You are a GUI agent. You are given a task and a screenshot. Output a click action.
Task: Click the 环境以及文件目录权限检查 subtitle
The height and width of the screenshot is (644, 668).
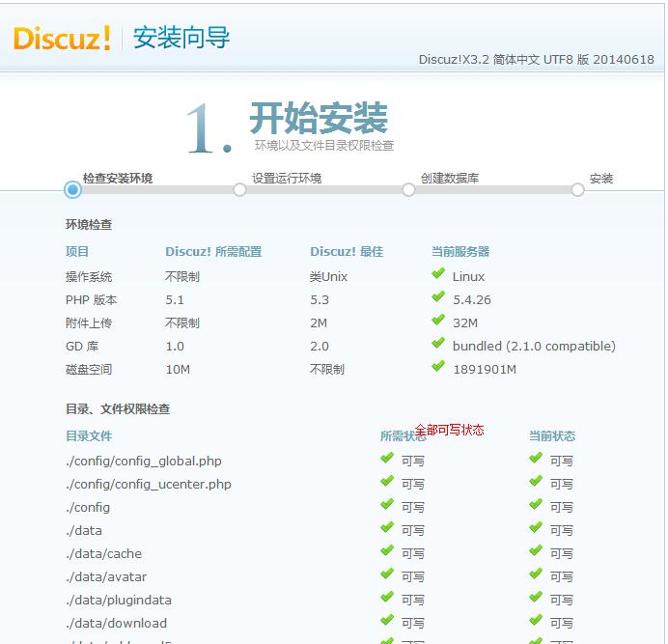(x=324, y=146)
